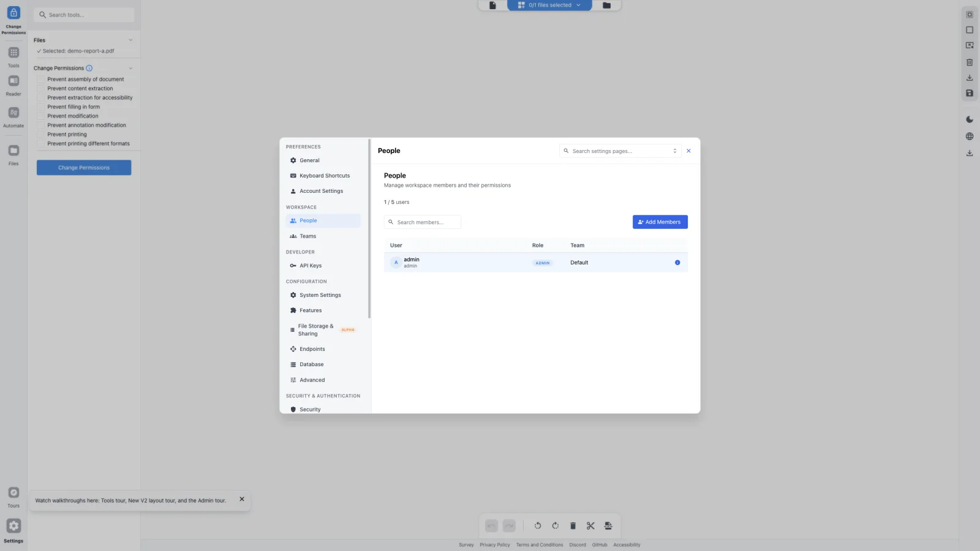The width and height of the screenshot is (980, 551).
Task: Open the Terms and Conditions link
Action: pyautogui.click(x=540, y=545)
